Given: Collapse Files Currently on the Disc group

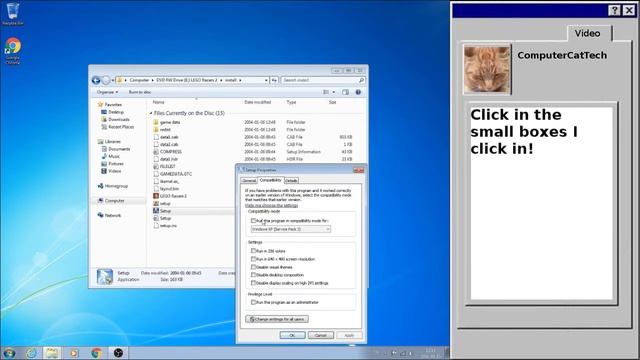Looking at the screenshot, I should [x=151, y=113].
